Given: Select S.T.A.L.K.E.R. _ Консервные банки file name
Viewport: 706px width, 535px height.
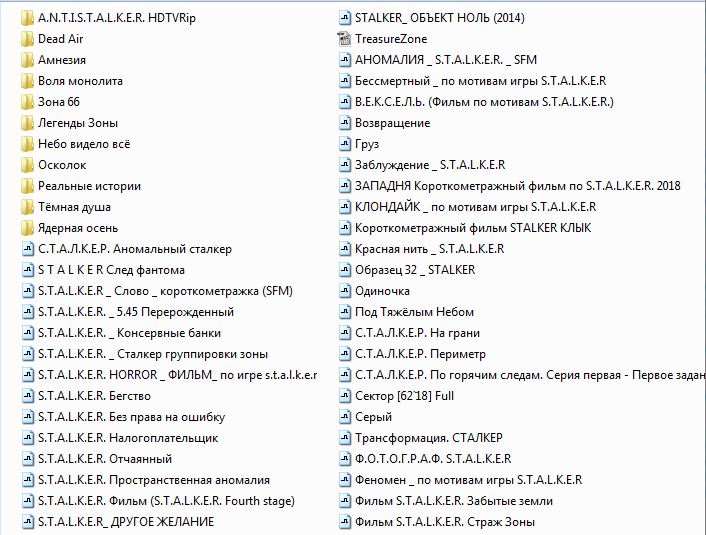Looking at the screenshot, I should pyautogui.click(x=129, y=333).
